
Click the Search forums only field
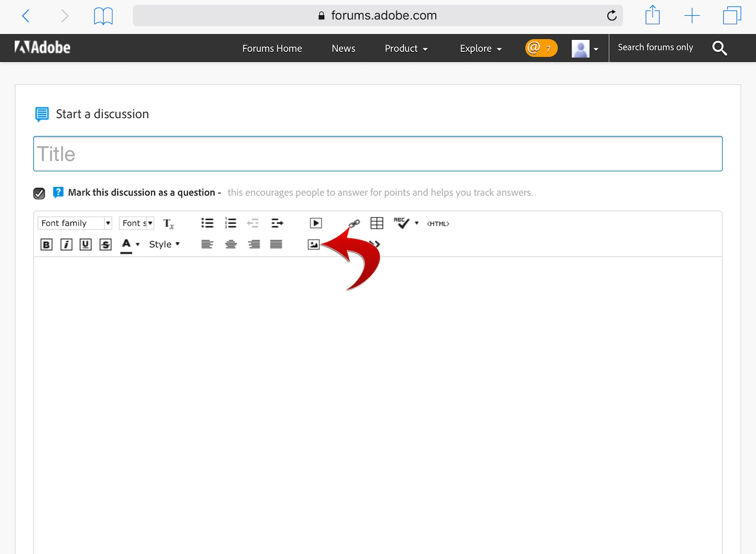[655, 48]
